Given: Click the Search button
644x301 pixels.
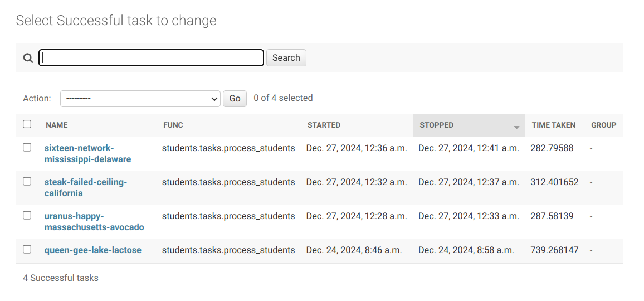Looking at the screenshot, I should tap(286, 57).
